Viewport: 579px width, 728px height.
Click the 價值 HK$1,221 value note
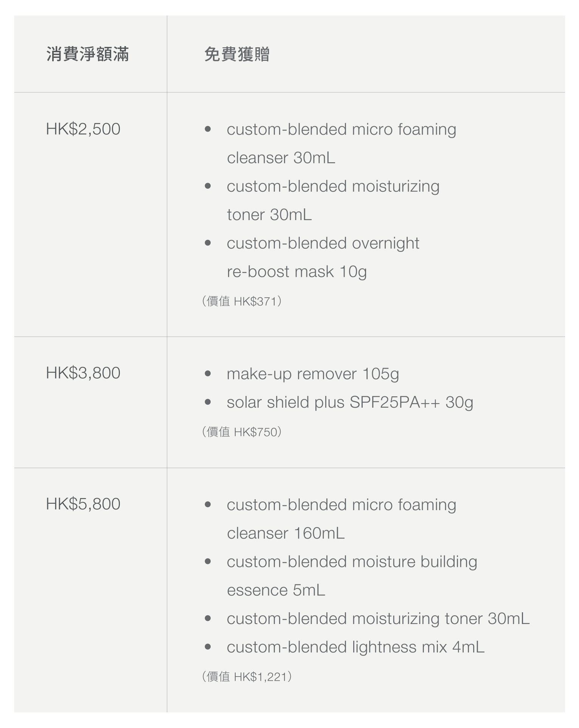(247, 677)
